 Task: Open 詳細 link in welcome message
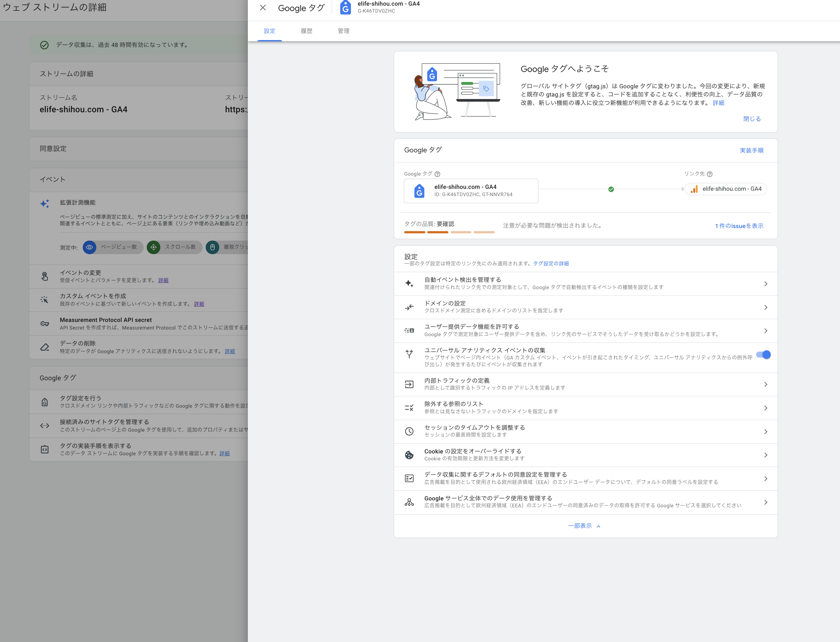pyautogui.click(x=718, y=103)
